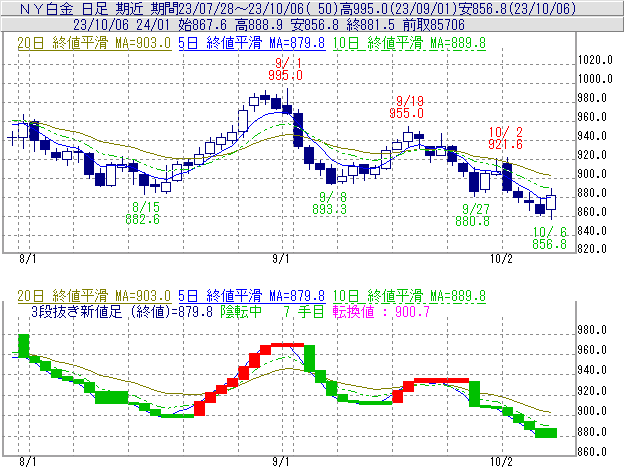Click the 始867.6 opening price text
The width and height of the screenshot is (624, 475).
coord(203,25)
